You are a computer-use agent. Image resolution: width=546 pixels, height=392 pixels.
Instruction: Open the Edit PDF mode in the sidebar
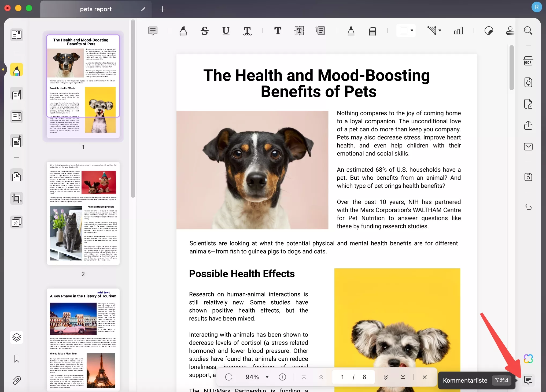pyautogui.click(x=17, y=94)
